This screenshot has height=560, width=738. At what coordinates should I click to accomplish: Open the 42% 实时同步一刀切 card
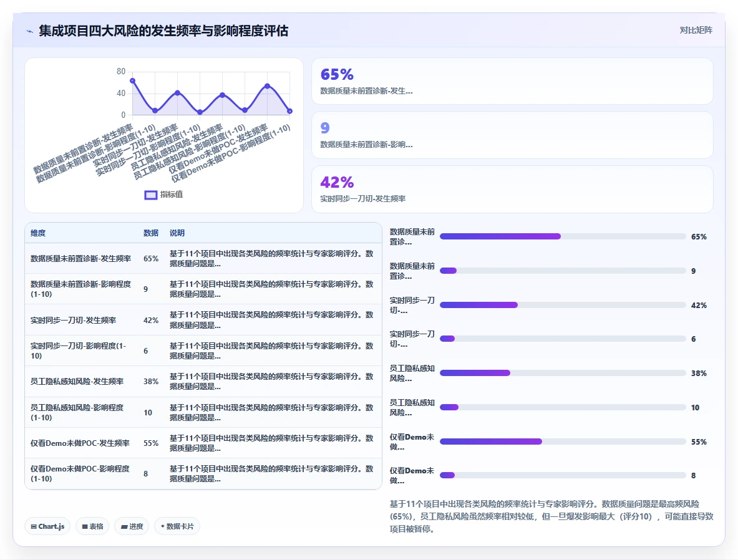point(512,189)
